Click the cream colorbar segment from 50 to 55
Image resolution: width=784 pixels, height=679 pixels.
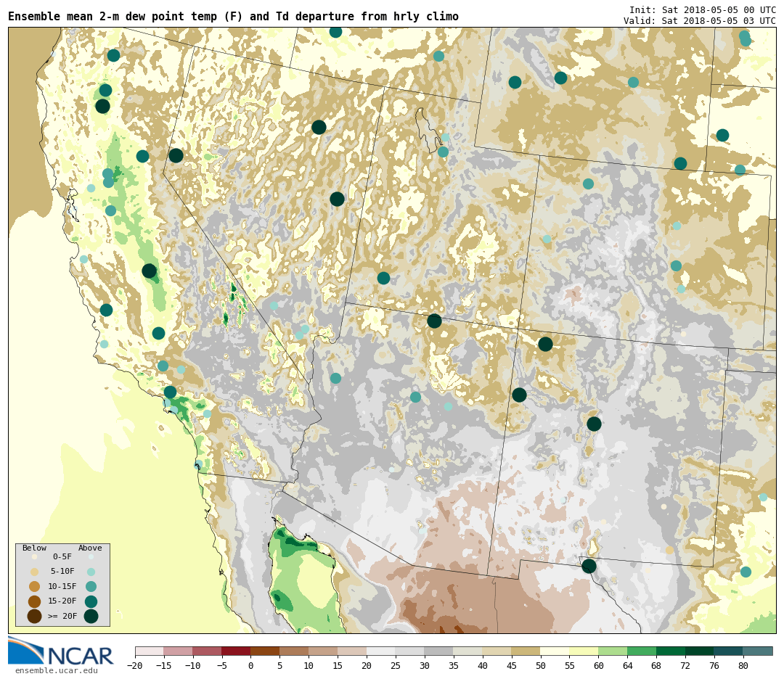tap(555, 651)
